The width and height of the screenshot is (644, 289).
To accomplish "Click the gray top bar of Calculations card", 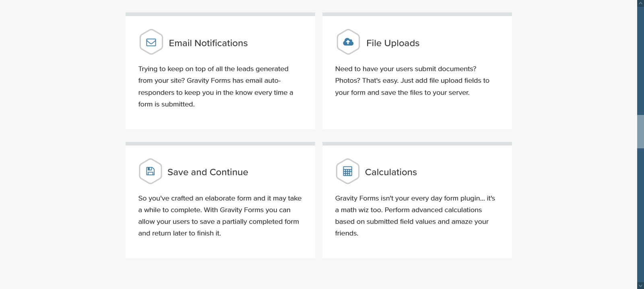I will (x=417, y=143).
